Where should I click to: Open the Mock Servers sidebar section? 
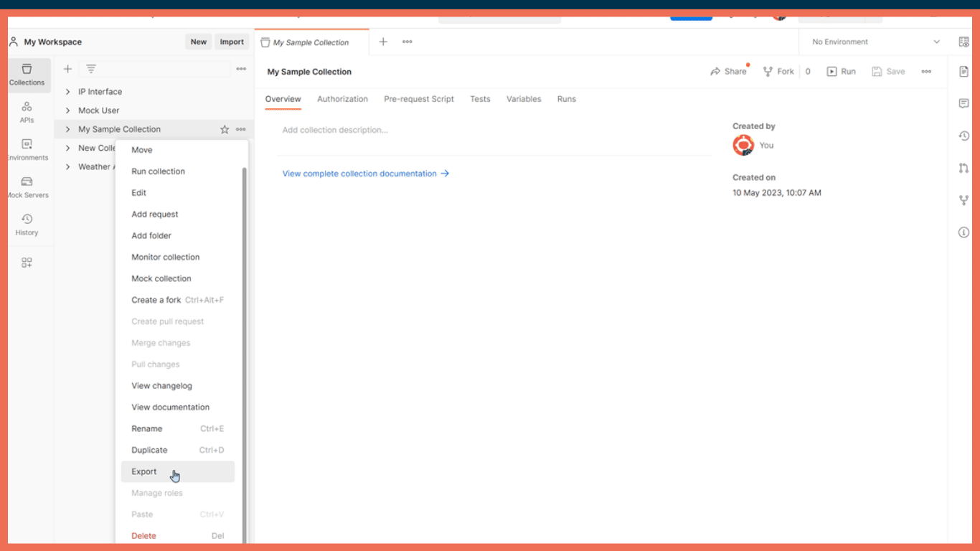[x=27, y=187]
